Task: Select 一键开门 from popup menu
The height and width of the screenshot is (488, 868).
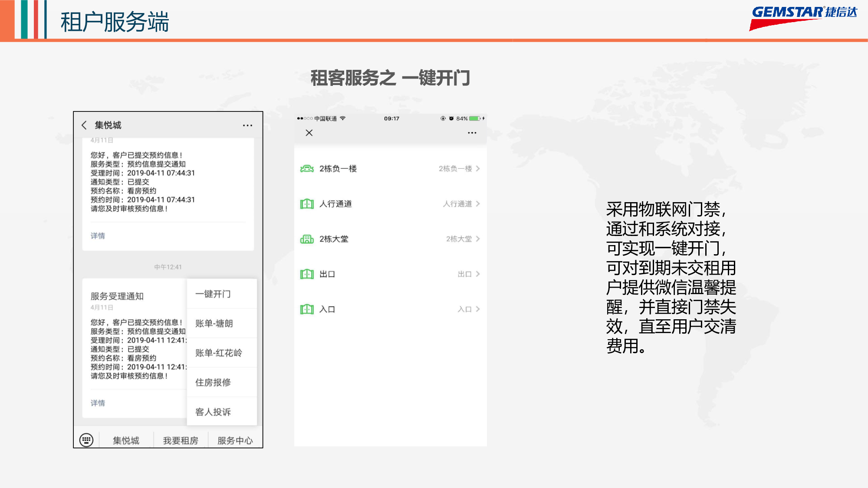Action: 222,294
